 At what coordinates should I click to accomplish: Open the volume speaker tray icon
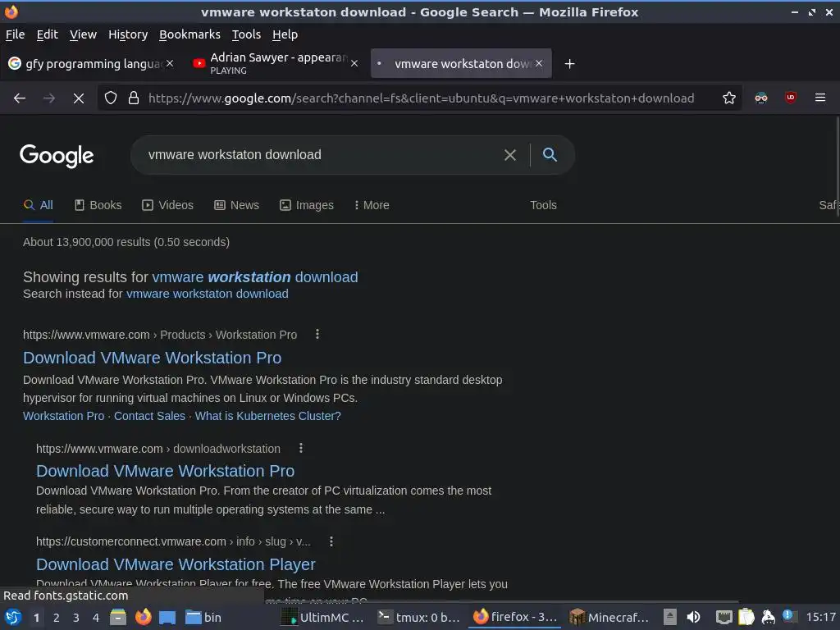[693, 617]
